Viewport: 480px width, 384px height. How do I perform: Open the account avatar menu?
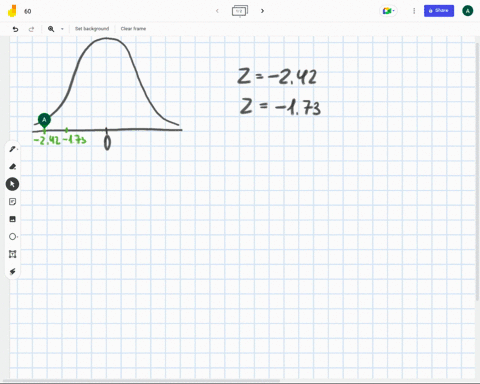pyautogui.click(x=468, y=11)
